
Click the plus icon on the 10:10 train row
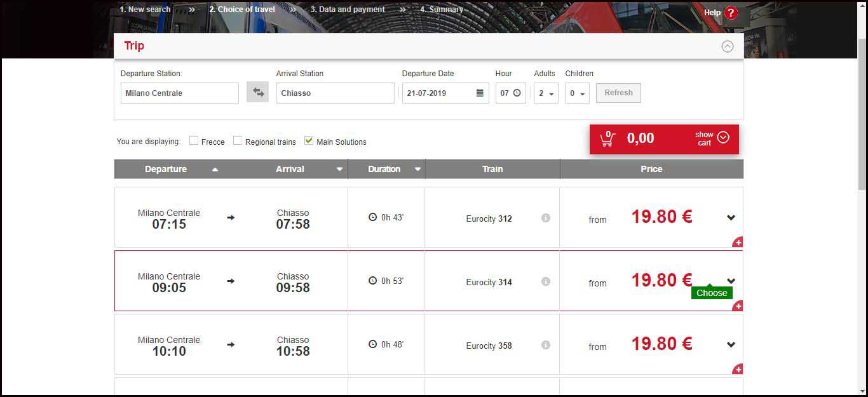pos(738,369)
